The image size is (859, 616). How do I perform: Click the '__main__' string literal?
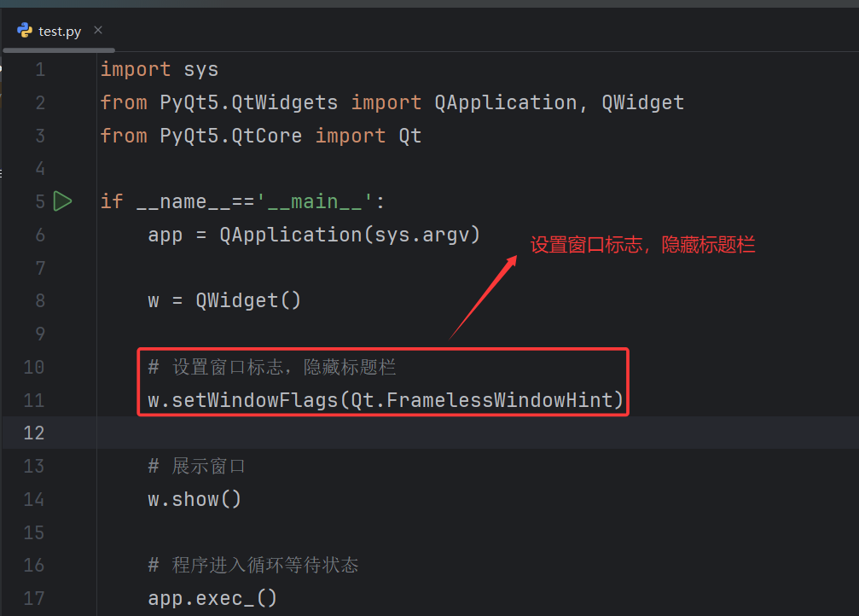(315, 201)
